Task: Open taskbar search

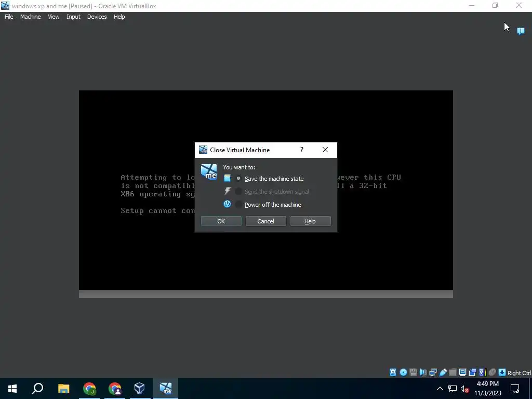Action: pyautogui.click(x=37, y=389)
